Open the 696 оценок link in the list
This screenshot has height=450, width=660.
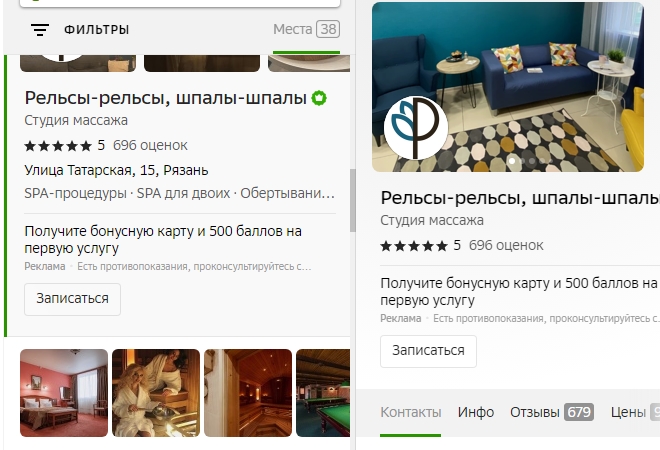pos(150,145)
